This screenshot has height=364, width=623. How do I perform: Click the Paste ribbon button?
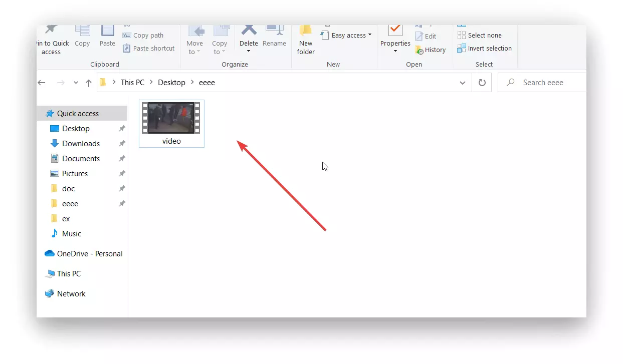(x=107, y=37)
